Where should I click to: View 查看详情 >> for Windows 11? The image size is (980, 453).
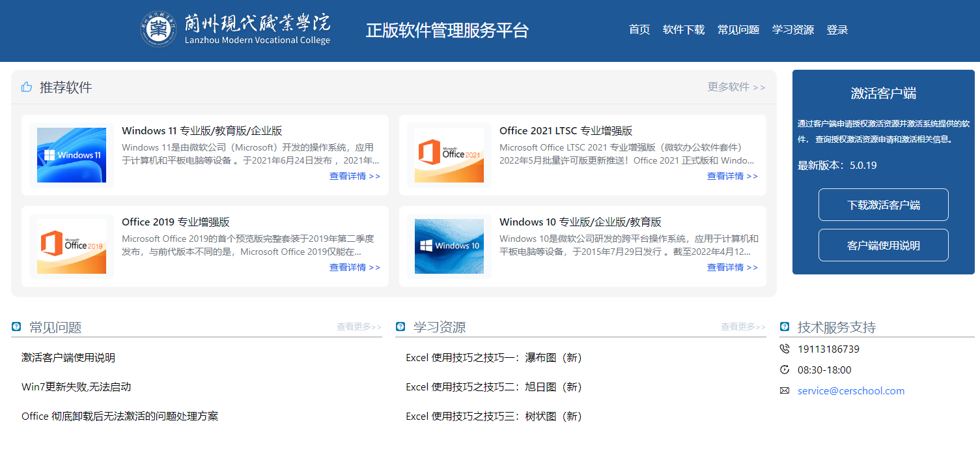click(355, 176)
